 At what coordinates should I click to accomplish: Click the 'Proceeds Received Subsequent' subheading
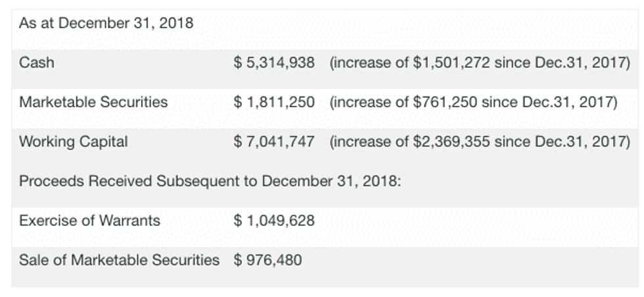(x=210, y=181)
